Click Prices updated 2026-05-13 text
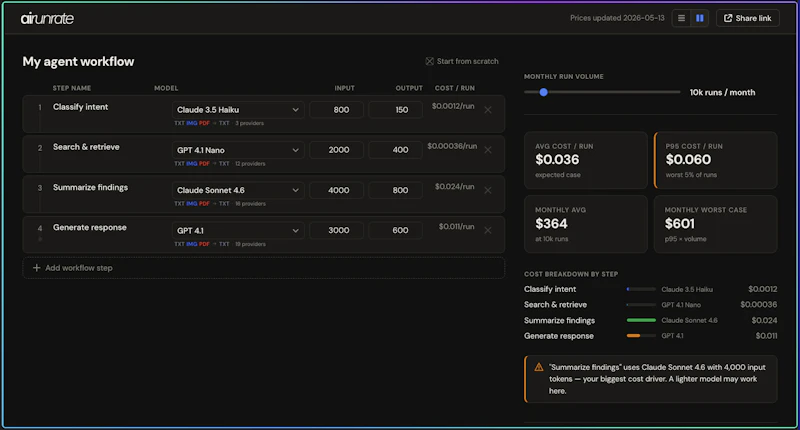Viewport: 800px width, 430px height. point(617,18)
